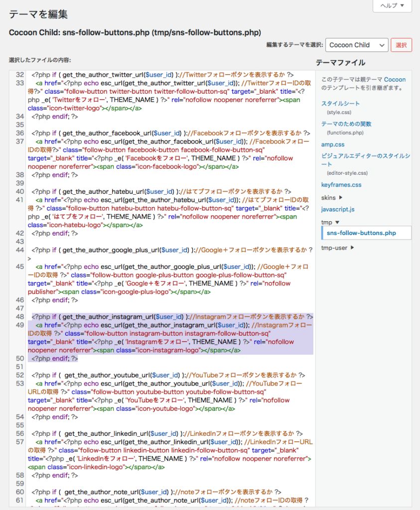Click the icon-google-plus-logo class text

point(136,292)
